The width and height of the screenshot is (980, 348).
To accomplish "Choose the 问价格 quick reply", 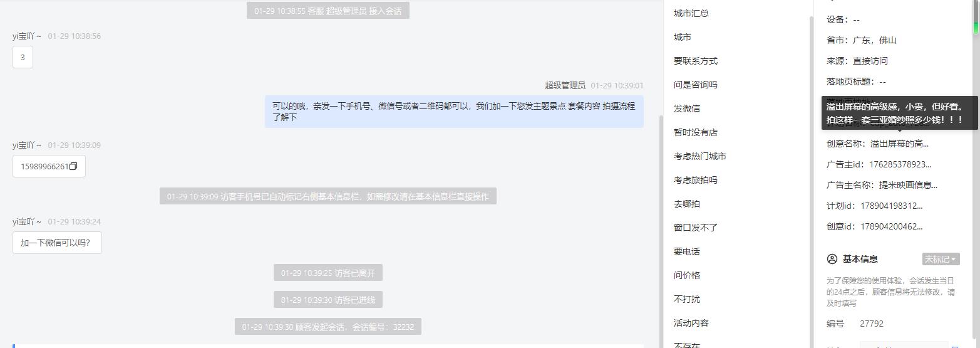I will pos(687,275).
